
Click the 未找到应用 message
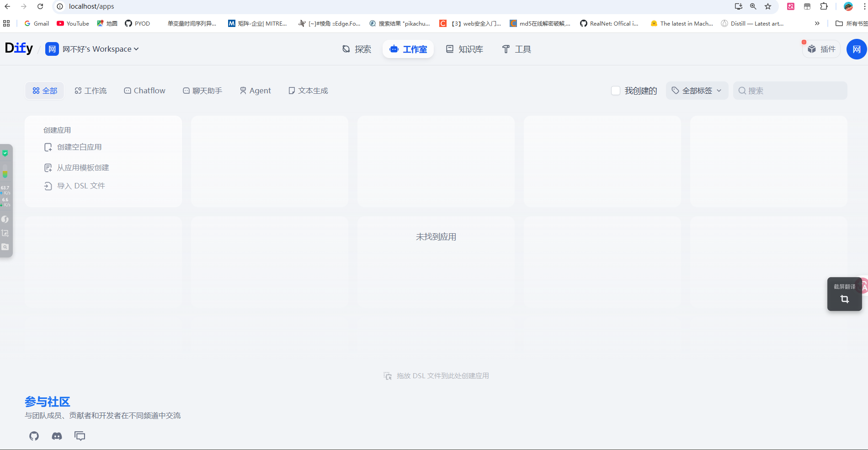436,237
